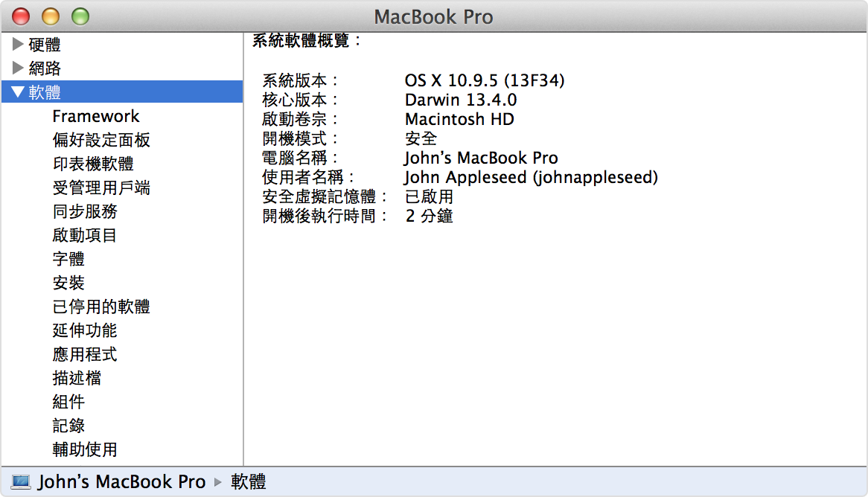
Task: Select 組件 in the sidebar
Action: 68,402
